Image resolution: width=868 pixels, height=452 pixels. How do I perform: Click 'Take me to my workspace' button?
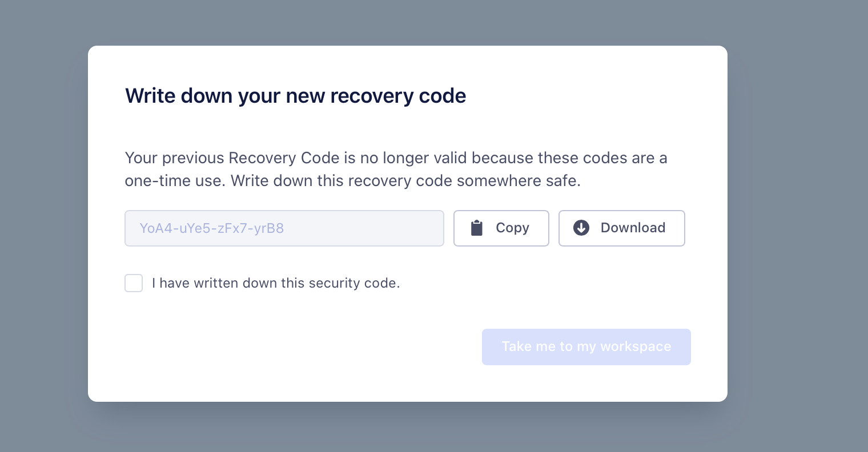click(x=586, y=347)
